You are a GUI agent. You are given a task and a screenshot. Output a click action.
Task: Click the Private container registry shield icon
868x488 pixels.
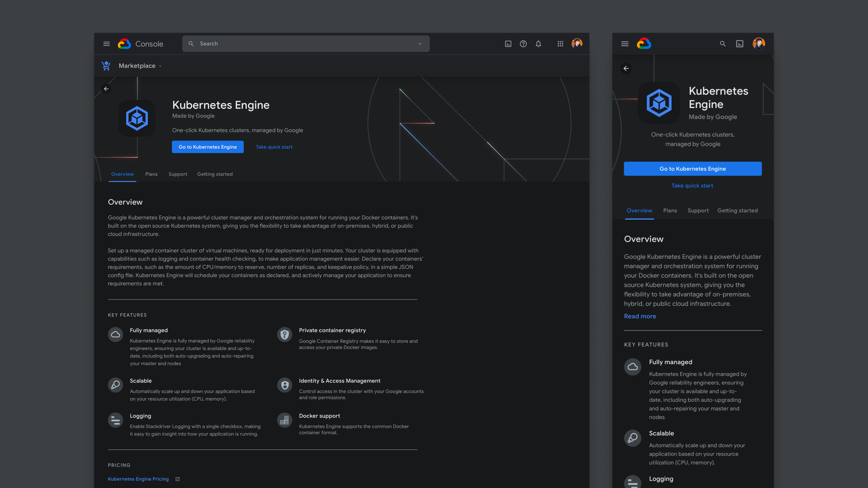tap(285, 334)
